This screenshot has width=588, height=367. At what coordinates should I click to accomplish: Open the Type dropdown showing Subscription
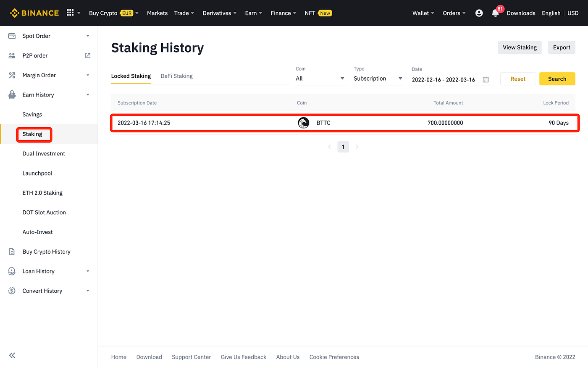(378, 79)
